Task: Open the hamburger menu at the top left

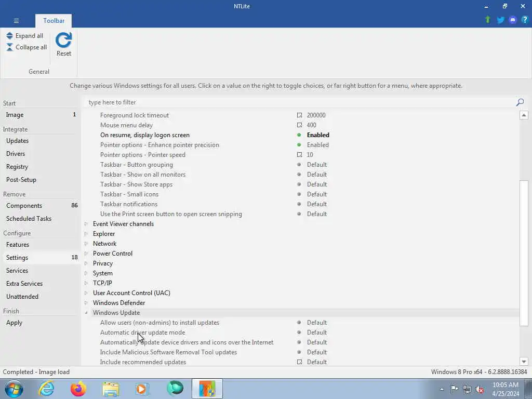Action: pos(16,21)
